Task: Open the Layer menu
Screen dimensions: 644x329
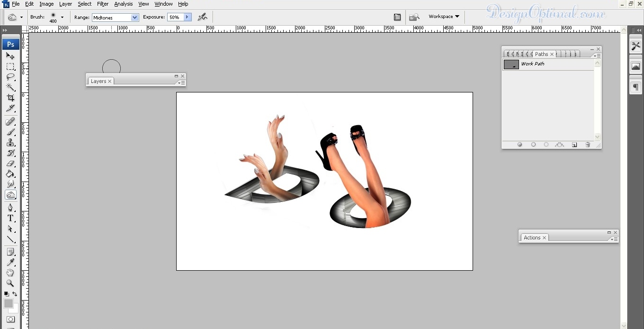Action: [x=65, y=4]
